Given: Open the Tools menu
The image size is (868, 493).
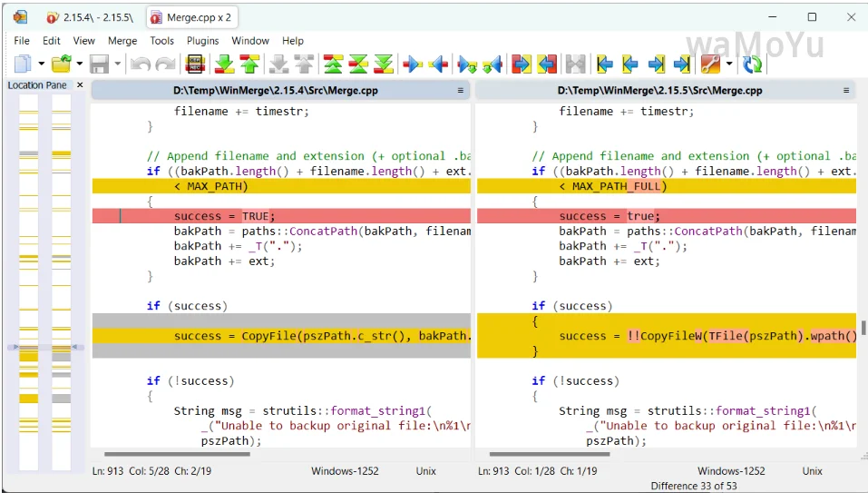Looking at the screenshot, I should (161, 41).
